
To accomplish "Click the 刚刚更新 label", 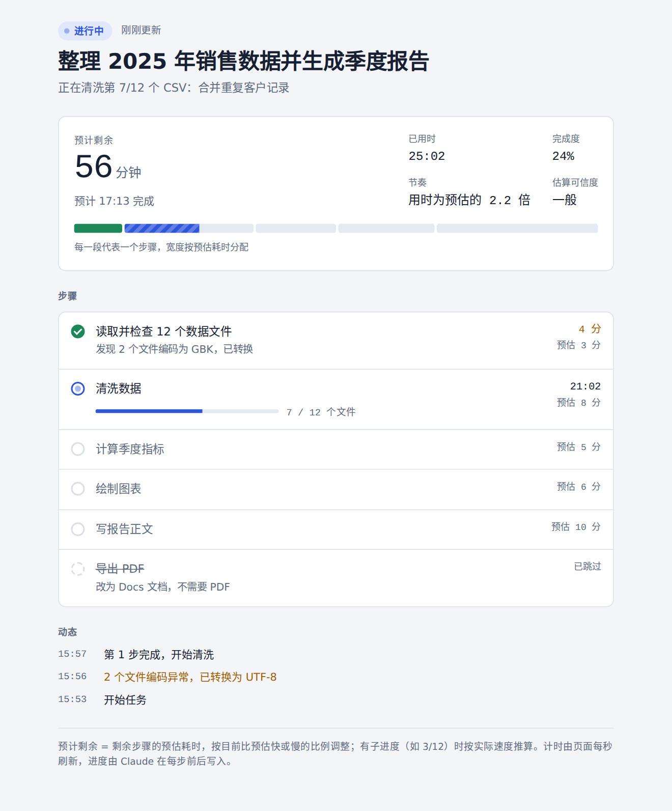I will [141, 31].
